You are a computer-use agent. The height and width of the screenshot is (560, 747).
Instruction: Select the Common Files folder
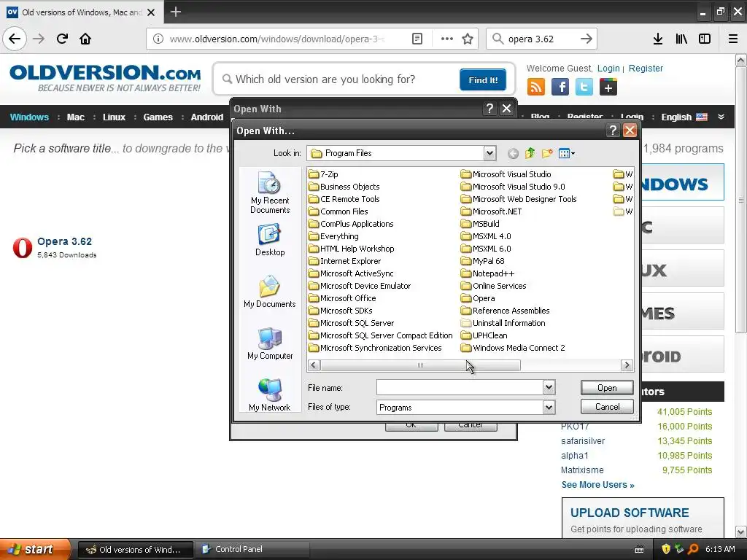[338, 211]
